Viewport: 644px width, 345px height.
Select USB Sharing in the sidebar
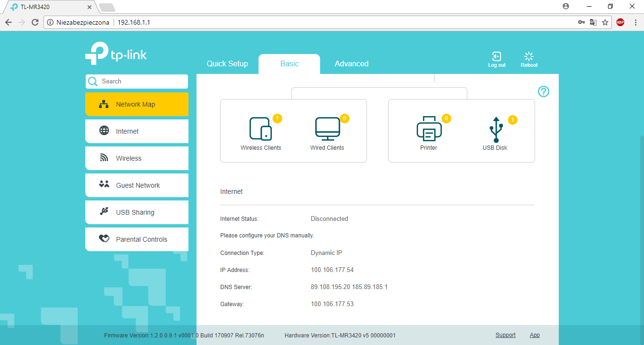(137, 212)
